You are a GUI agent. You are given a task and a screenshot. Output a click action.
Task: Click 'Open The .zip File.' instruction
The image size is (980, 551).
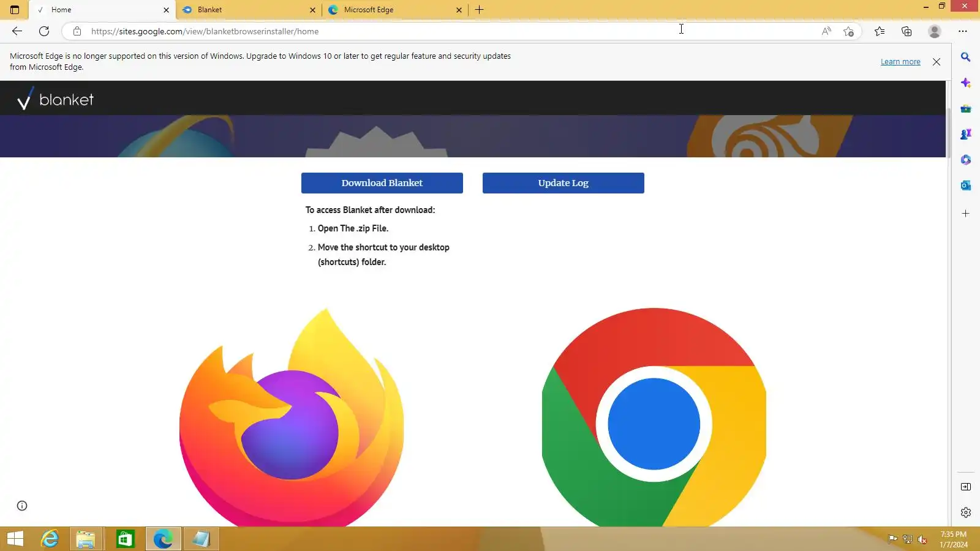click(353, 228)
